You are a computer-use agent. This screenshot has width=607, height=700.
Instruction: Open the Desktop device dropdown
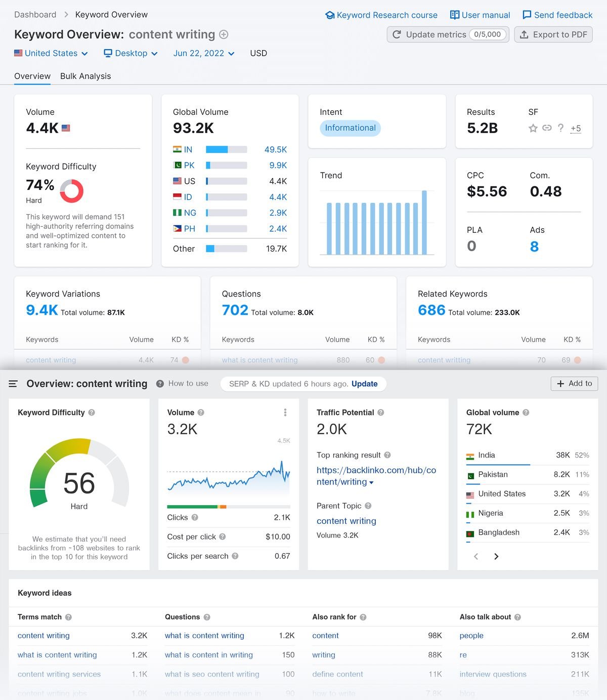pyautogui.click(x=131, y=53)
